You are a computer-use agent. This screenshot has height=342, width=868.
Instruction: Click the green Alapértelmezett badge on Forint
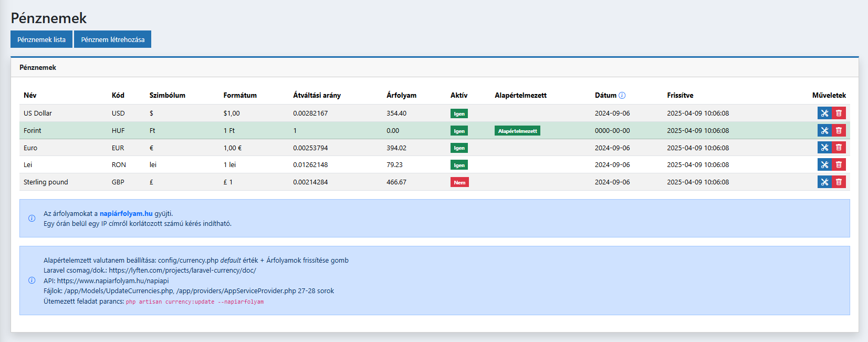517,131
